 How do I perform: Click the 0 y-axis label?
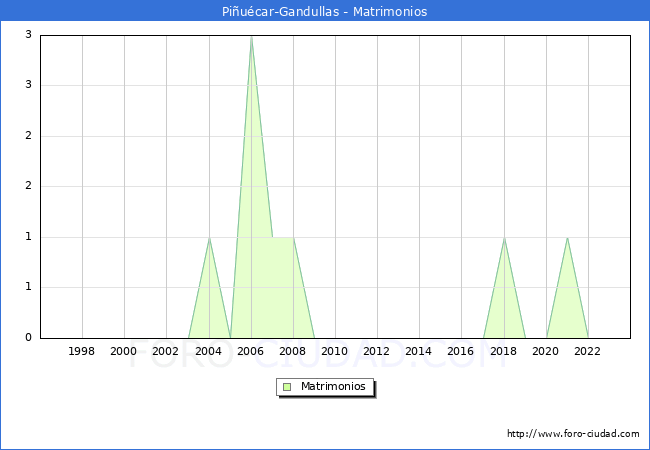[28, 337]
